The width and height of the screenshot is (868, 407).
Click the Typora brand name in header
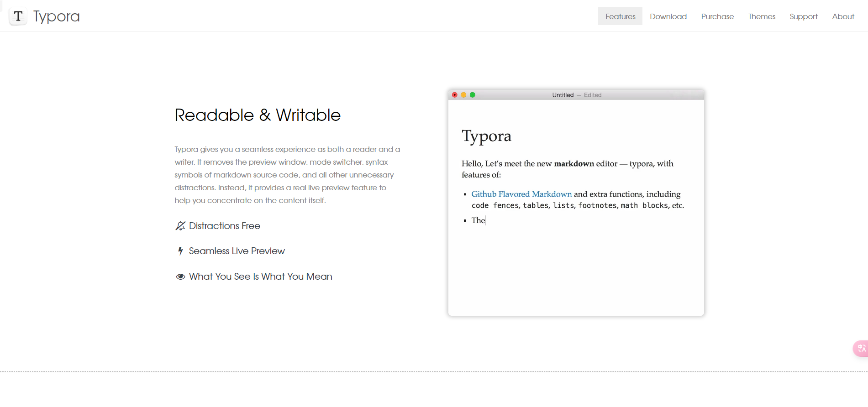[x=57, y=16]
